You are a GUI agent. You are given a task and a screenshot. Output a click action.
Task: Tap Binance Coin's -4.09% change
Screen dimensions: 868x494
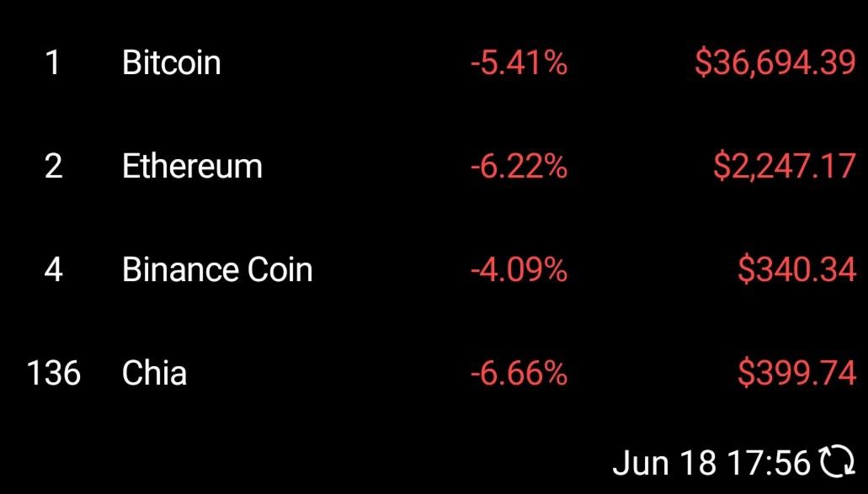click(519, 270)
